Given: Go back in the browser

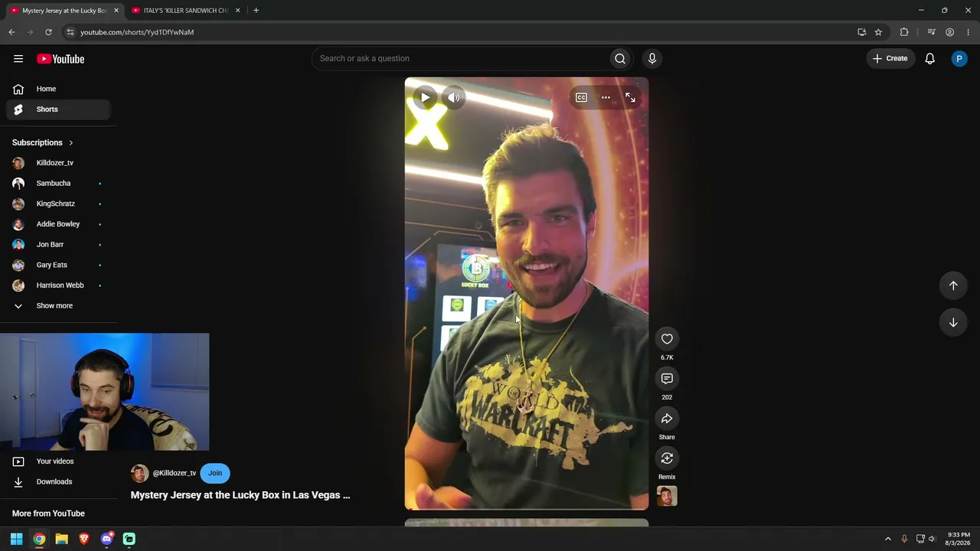Looking at the screenshot, I should [11, 32].
